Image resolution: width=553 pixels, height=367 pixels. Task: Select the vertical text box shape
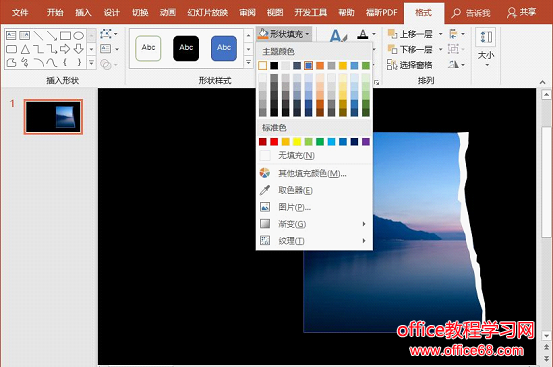pos(25,35)
